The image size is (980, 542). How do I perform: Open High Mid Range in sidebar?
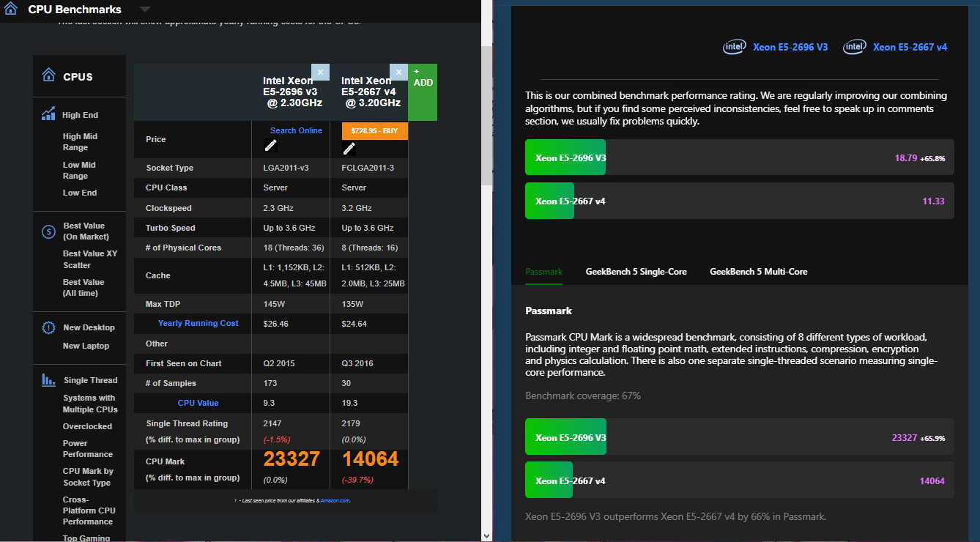(x=80, y=142)
